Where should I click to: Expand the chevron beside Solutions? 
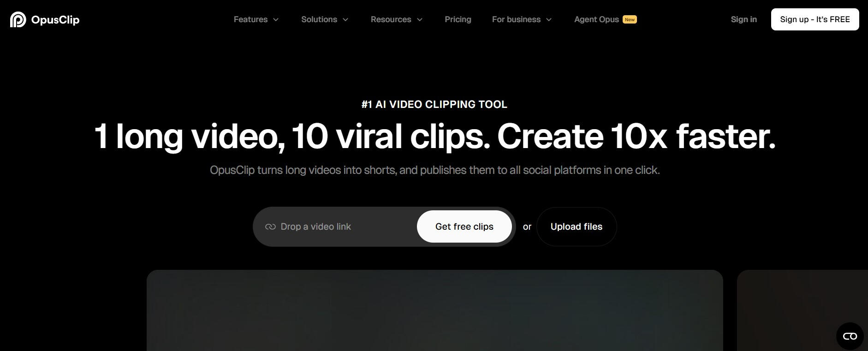pos(345,19)
